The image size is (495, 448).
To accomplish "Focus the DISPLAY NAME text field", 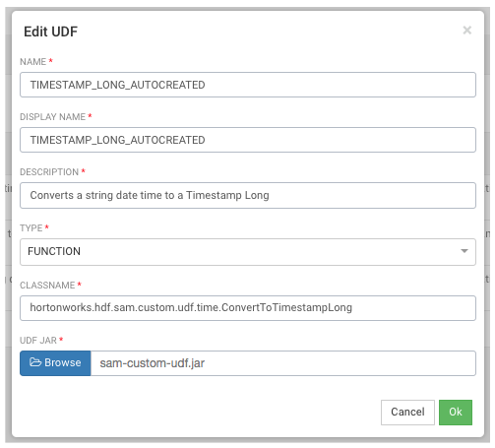I will (248, 140).
